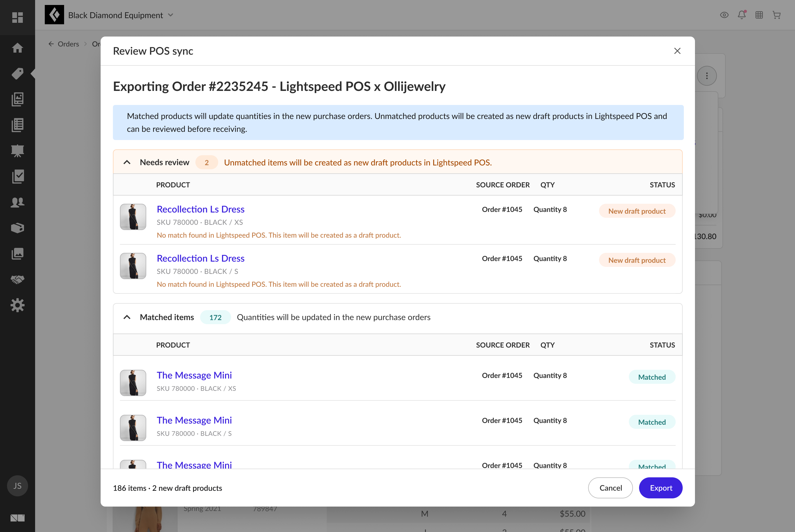
Task: Click thumbnail of The Message Mini XS
Action: pos(133,383)
